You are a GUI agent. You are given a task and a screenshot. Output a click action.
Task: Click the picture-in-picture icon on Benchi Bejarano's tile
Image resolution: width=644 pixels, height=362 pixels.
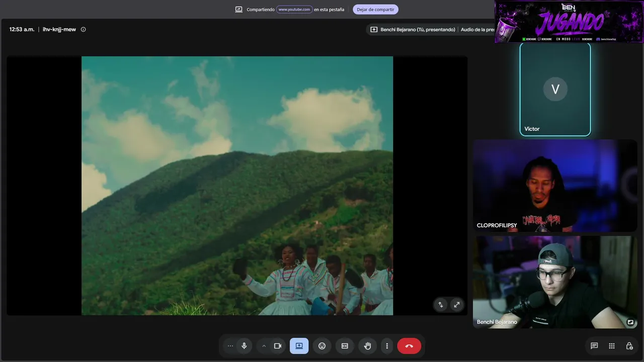(x=630, y=322)
